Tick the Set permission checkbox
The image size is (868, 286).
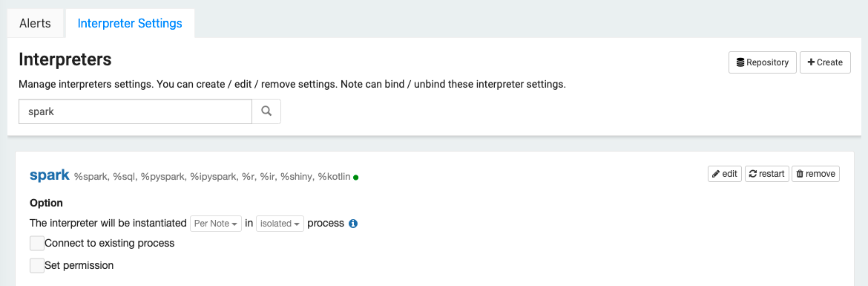[37, 265]
